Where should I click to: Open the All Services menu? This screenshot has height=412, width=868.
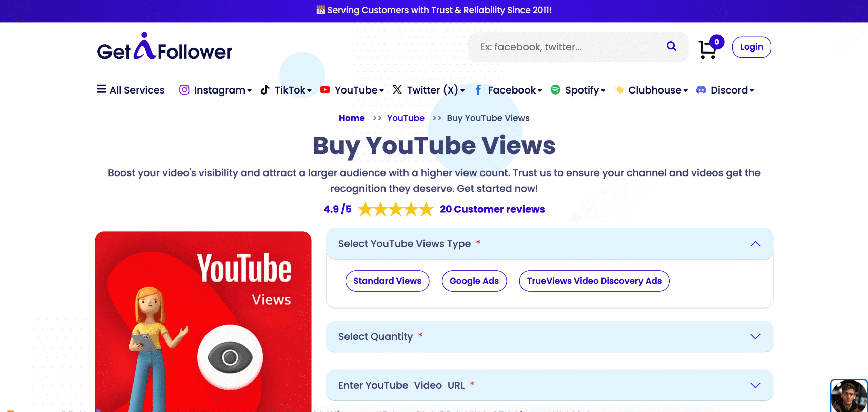[131, 90]
